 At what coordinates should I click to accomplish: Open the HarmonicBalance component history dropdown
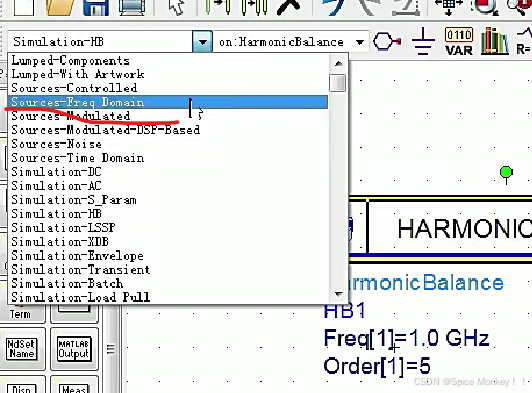(360, 42)
